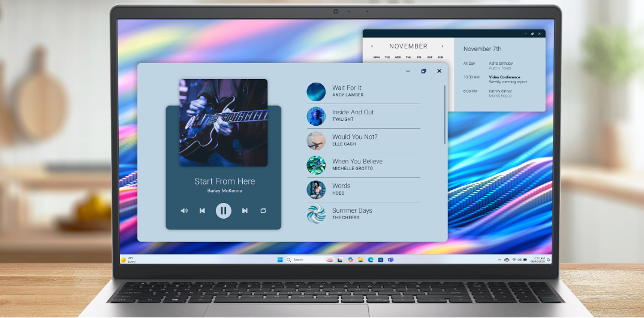The width and height of the screenshot is (644, 318).
Task: Click the "Words" track avatar icon
Action: click(x=316, y=190)
